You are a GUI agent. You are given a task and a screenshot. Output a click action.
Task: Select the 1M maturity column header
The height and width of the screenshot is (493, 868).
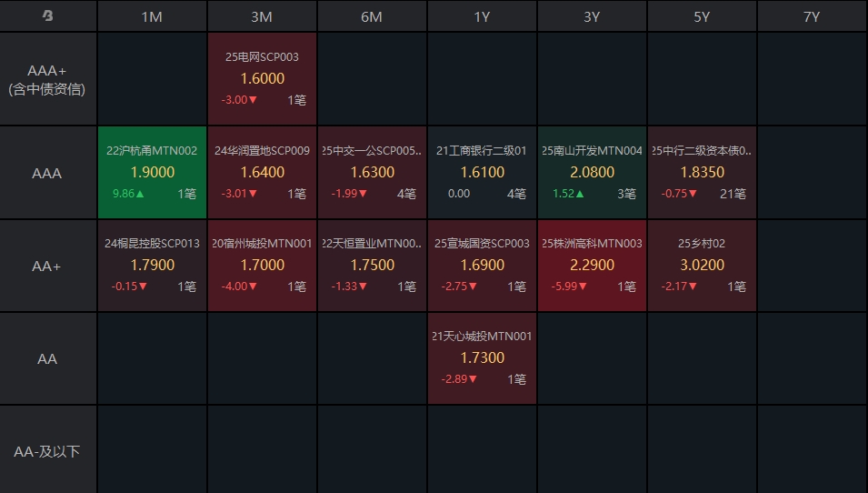point(152,16)
